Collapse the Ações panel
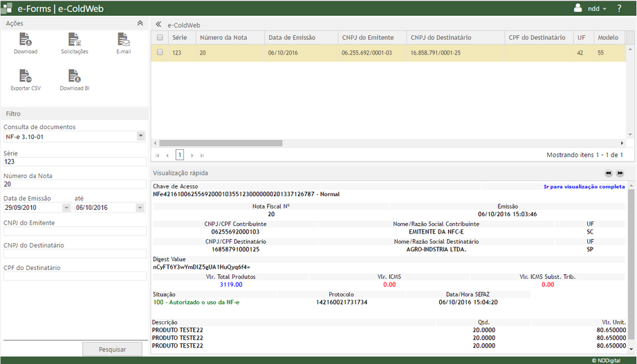This screenshot has height=364, width=637. [140, 23]
